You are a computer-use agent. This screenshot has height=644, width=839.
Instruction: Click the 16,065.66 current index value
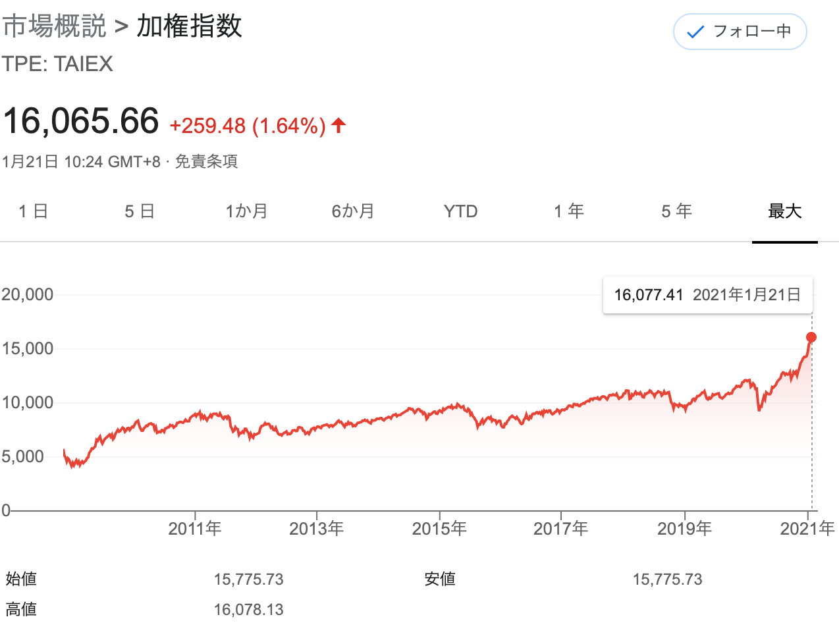[x=81, y=121]
